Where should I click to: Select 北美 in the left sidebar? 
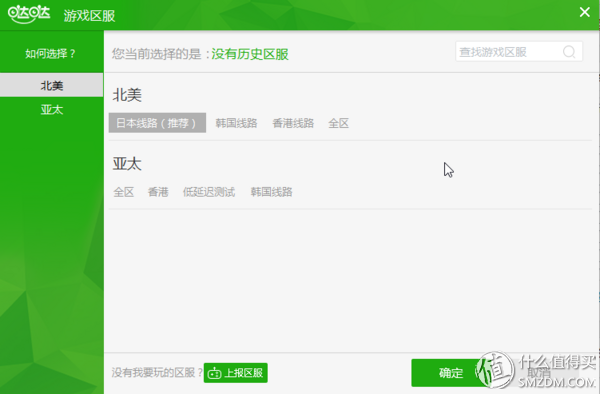pos(52,85)
